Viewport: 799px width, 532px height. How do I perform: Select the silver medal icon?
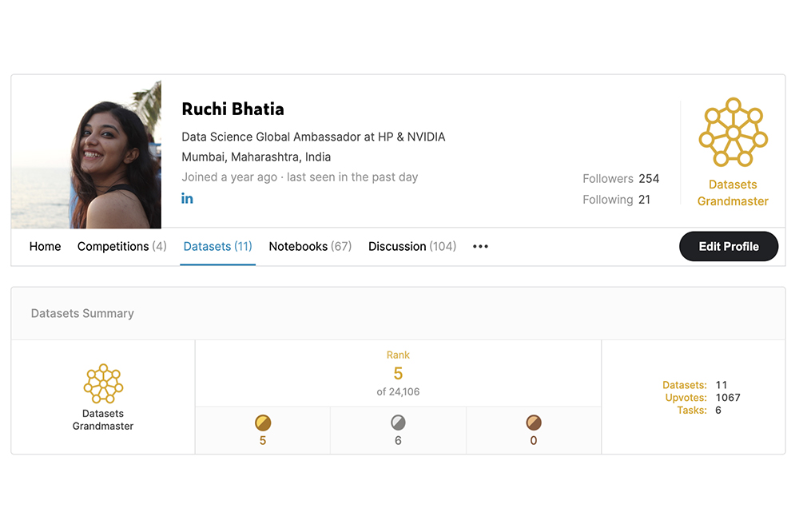point(398,423)
